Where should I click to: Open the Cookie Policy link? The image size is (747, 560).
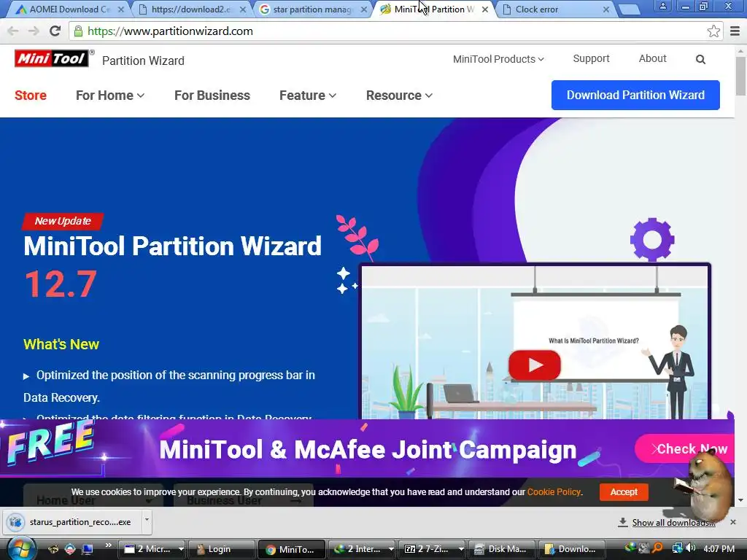[554, 492]
